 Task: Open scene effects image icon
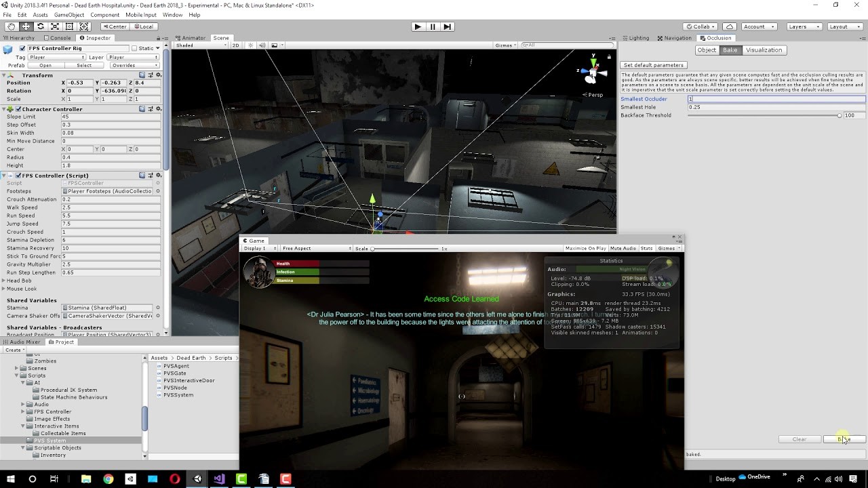coord(275,45)
